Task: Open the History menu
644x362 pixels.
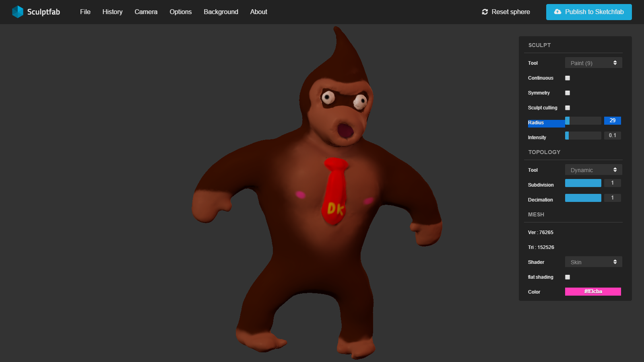Action: point(112,12)
